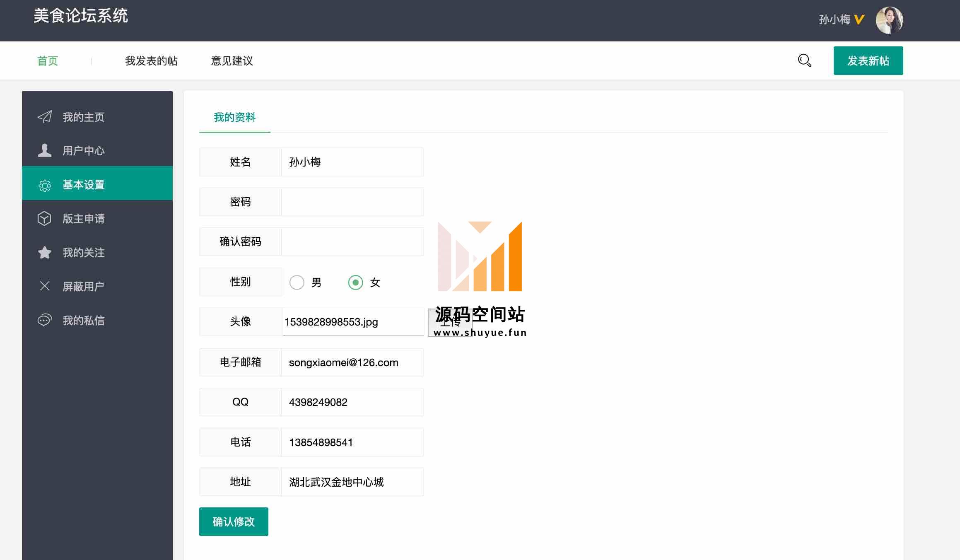Switch to 我的资料 tab
Image resolution: width=960 pixels, height=560 pixels.
pyautogui.click(x=235, y=117)
